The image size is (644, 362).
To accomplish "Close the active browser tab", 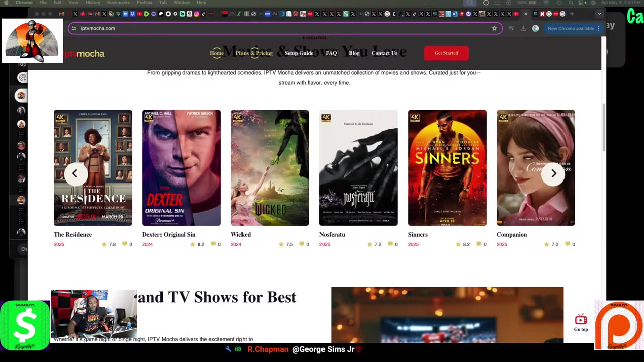I will point(526,14).
